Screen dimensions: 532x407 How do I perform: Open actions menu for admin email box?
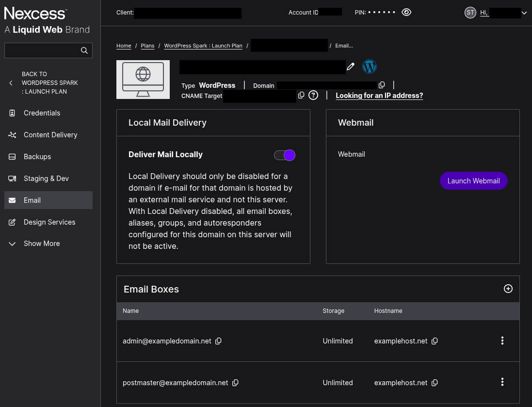pos(502,341)
